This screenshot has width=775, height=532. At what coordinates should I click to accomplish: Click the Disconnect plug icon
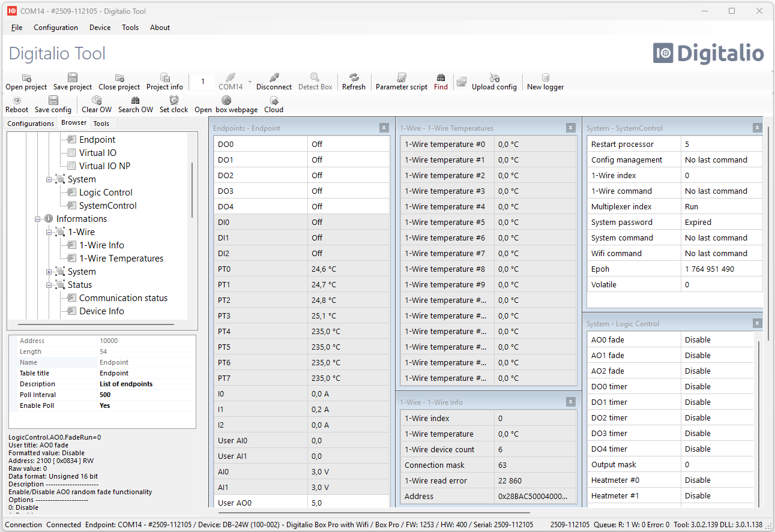click(x=274, y=78)
